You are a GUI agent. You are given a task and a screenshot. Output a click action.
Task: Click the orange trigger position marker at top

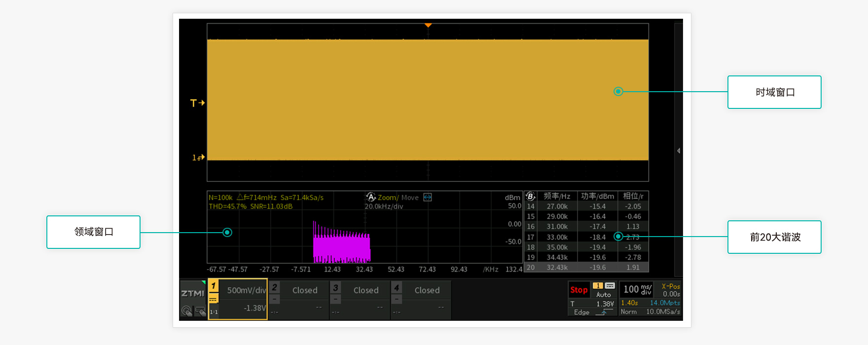click(x=428, y=25)
